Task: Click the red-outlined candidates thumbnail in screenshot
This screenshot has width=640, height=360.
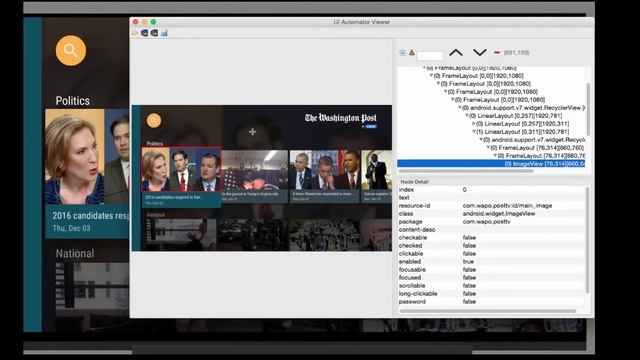Action: [x=181, y=169]
